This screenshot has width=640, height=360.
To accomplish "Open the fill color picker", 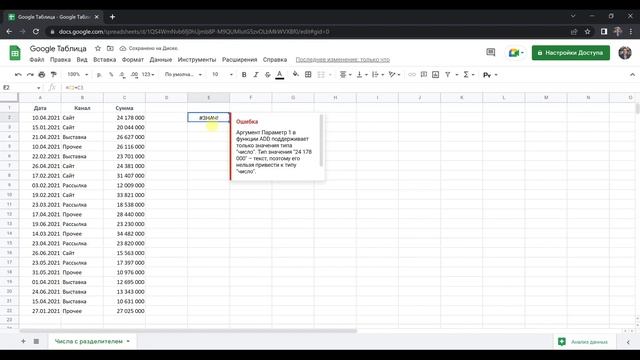I will 296,75.
